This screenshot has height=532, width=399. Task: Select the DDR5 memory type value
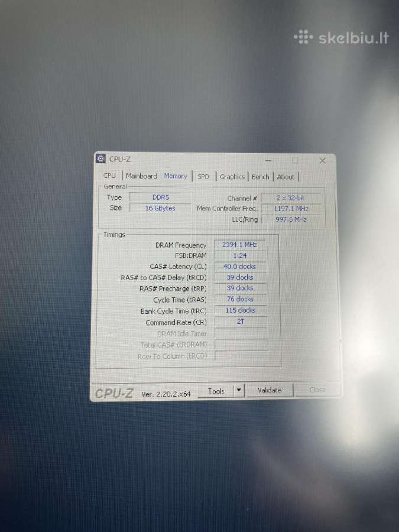coord(160,197)
